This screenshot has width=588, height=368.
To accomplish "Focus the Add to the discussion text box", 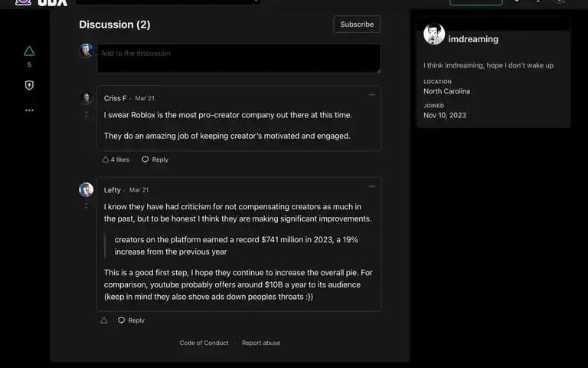I will pos(239,58).
